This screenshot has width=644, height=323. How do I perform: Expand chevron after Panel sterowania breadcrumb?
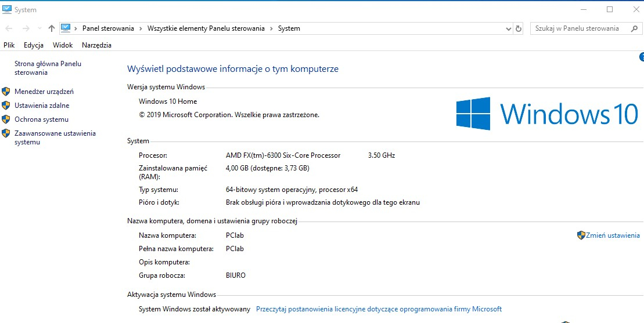click(x=141, y=28)
